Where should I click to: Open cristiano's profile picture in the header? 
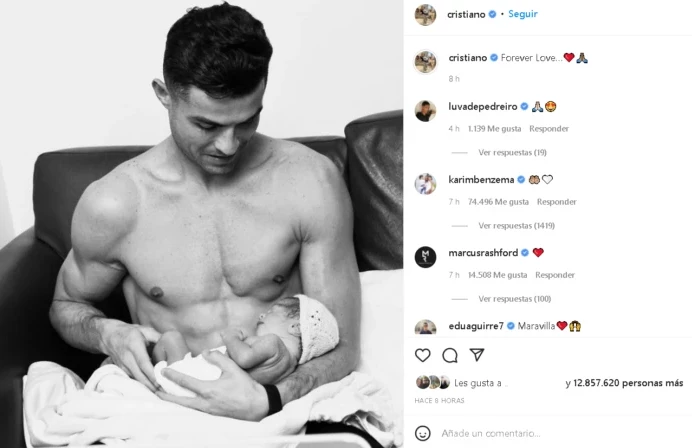425,14
